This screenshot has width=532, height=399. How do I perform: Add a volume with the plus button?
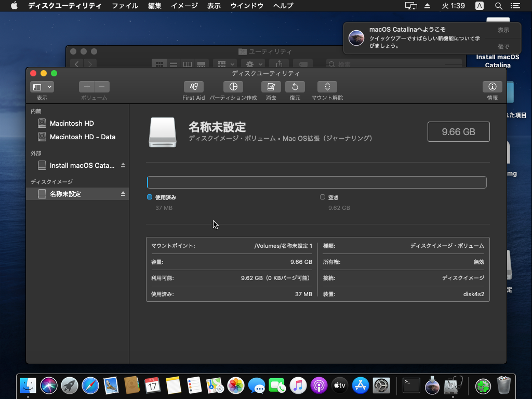pyautogui.click(x=87, y=87)
